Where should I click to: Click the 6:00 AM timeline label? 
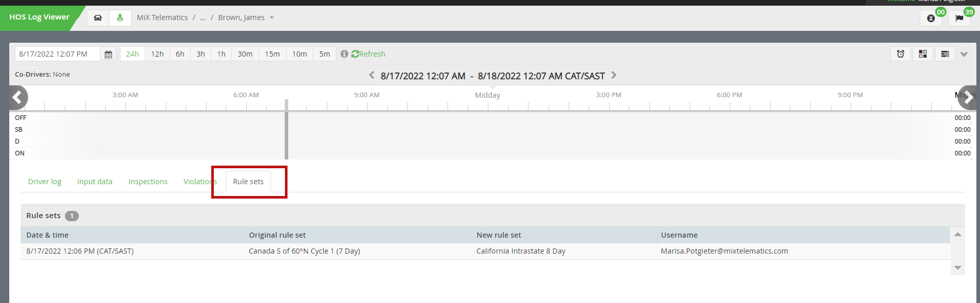click(x=246, y=95)
